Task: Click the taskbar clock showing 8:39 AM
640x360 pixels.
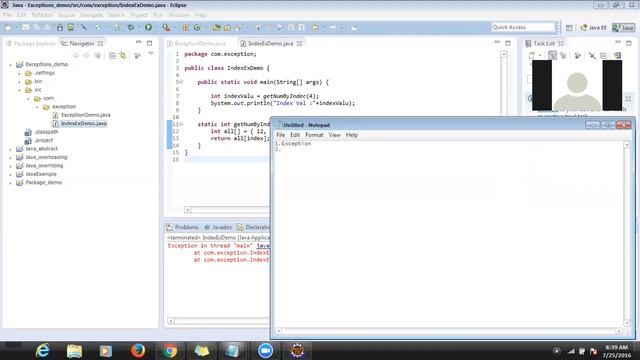Action: click(616, 347)
